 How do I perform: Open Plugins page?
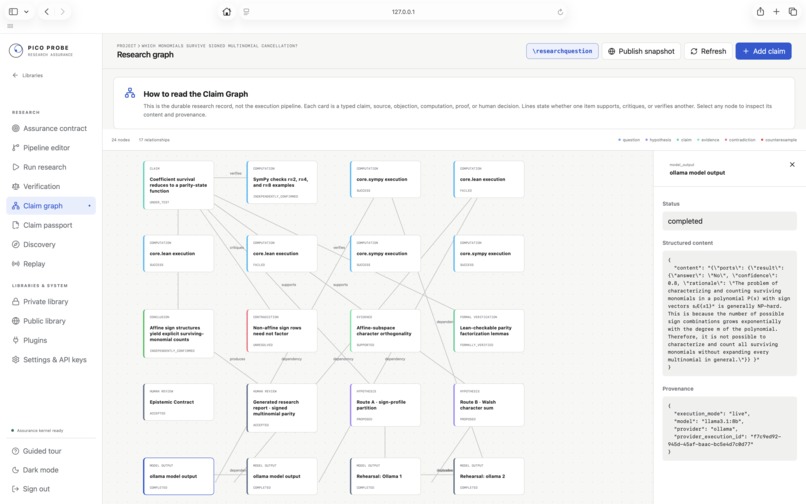point(51,340)
